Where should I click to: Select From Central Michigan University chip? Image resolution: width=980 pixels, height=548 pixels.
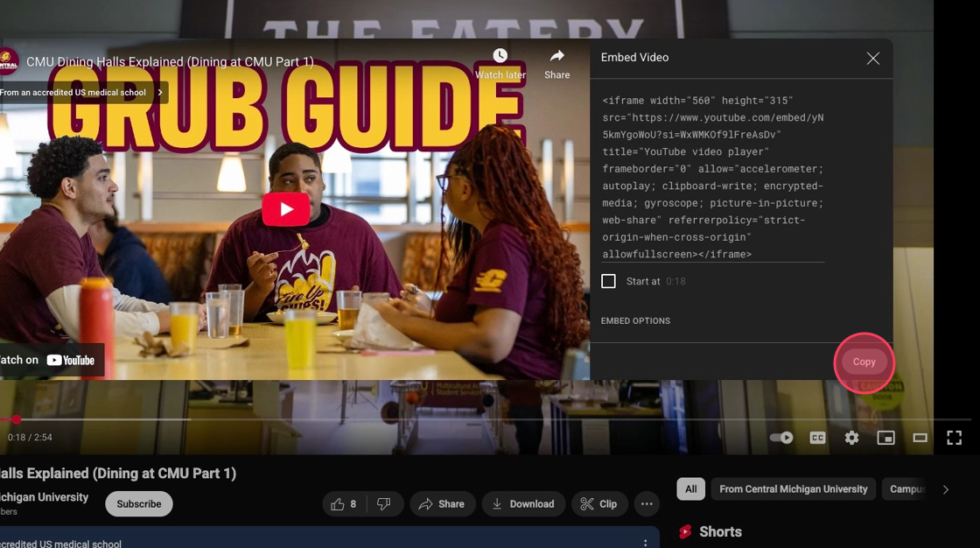click(793, 489)
